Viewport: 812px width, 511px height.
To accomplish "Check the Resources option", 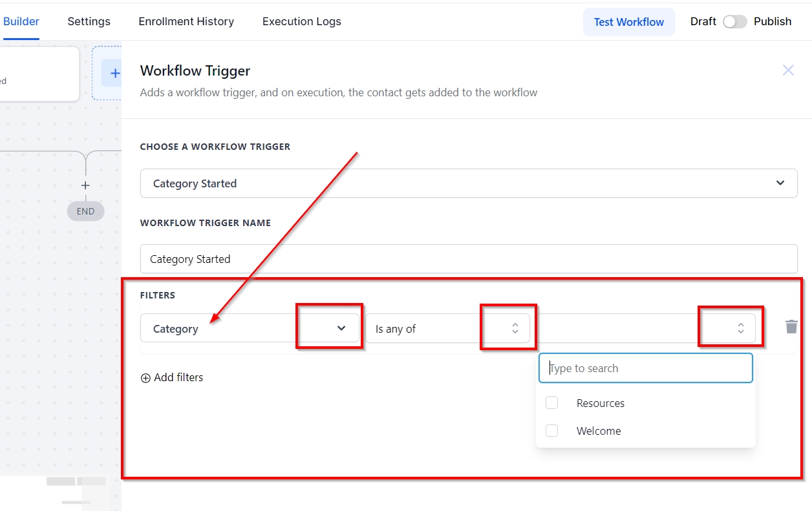I will click(x=552, y=403).
